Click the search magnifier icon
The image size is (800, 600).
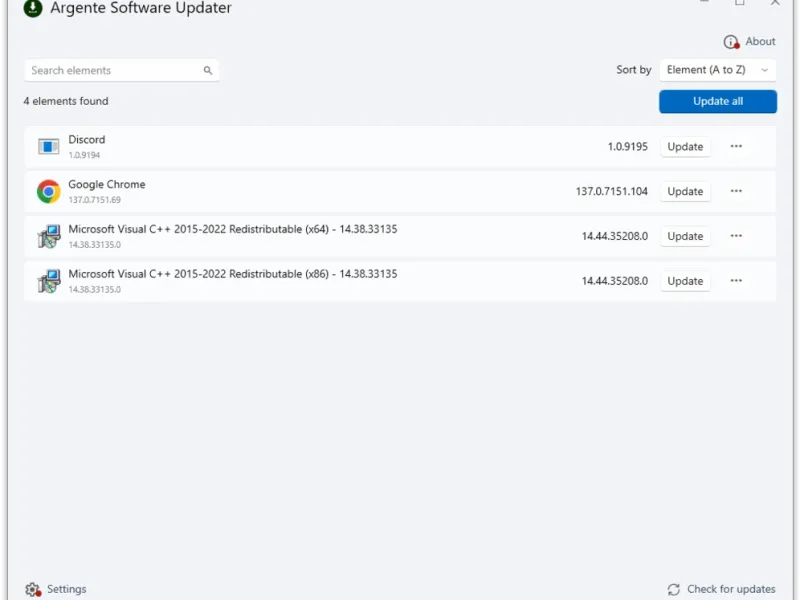click(x=208, y=70)
